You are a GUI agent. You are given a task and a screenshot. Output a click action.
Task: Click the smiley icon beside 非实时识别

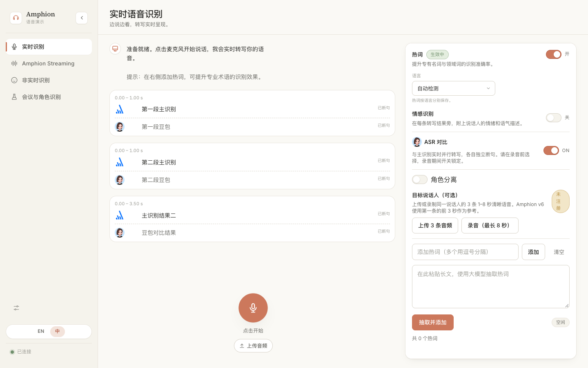click(14, 80)
